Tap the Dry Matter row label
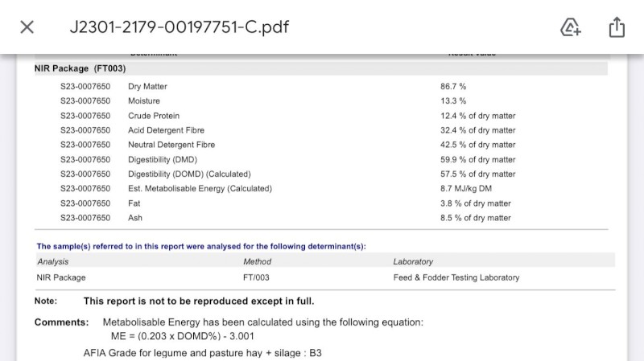The image size is (644, 361). coord(147,87)
